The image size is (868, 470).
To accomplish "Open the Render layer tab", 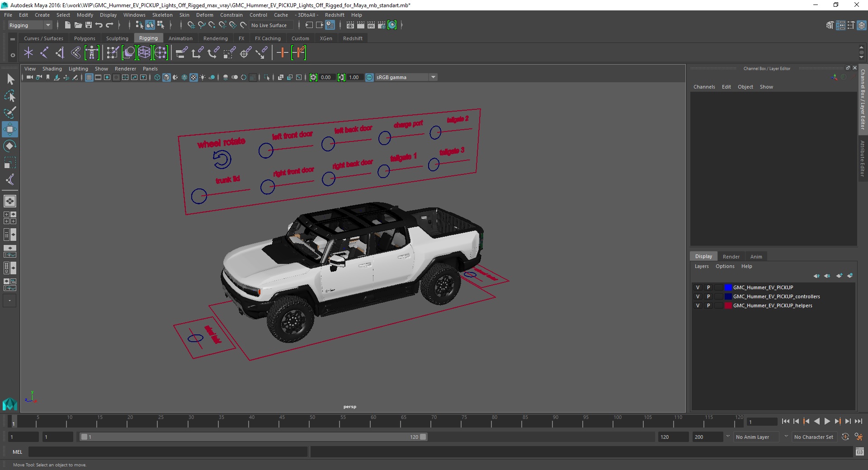I will pos(731,256).
